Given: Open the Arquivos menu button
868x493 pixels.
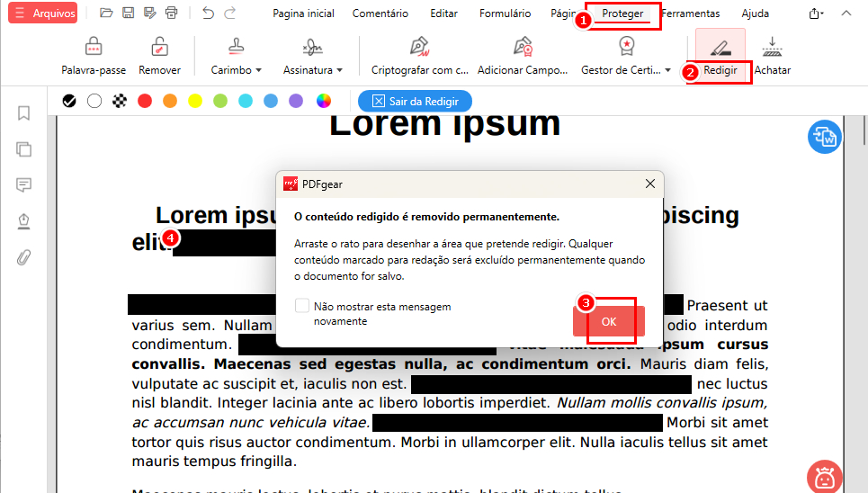Looking at the screenshot, I should [42, 13].
